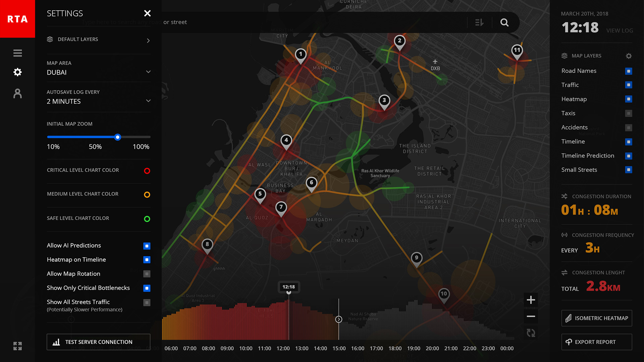Select map marker number 4
Image resolution: width=644 pixels, height=362 pixels.
286,142
